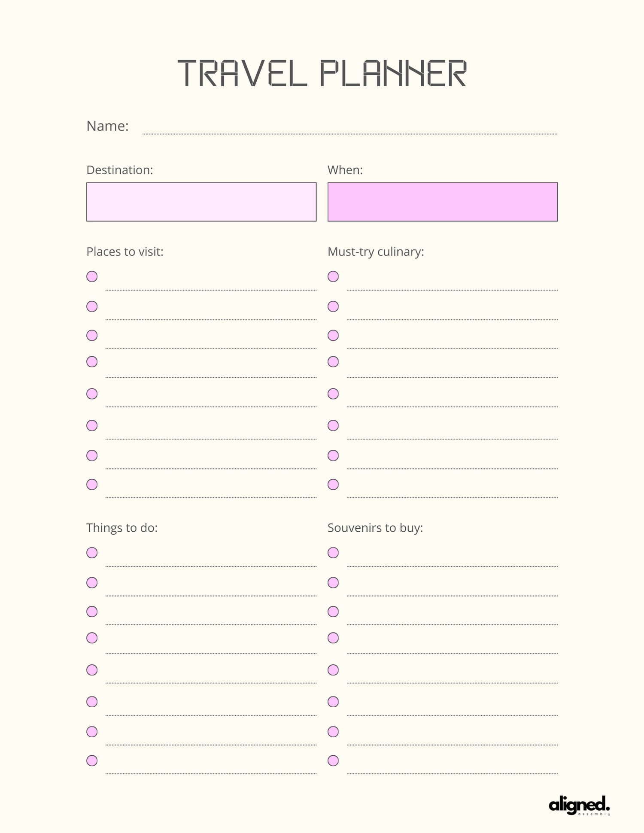Image resolution: width=644 pixels, height=833 pixels.
Task: Select the first Souvenirs to buy circle
Action: [x=333, y=553]
